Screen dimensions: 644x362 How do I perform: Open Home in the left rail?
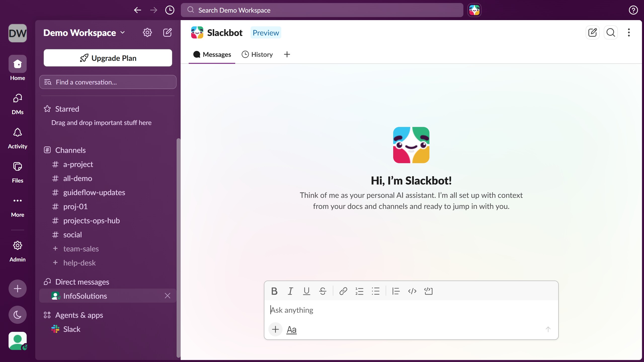18,68
